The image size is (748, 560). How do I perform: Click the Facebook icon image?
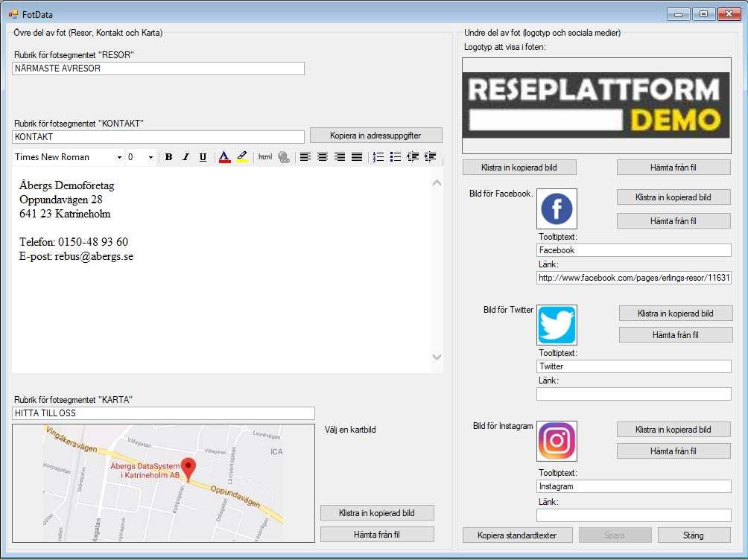point(557,209)
